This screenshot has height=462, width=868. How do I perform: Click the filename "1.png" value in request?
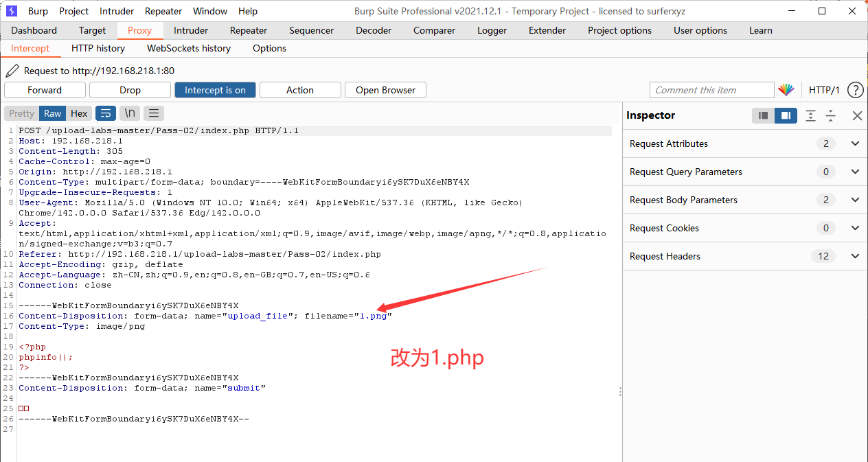click(x=373, y=316)
